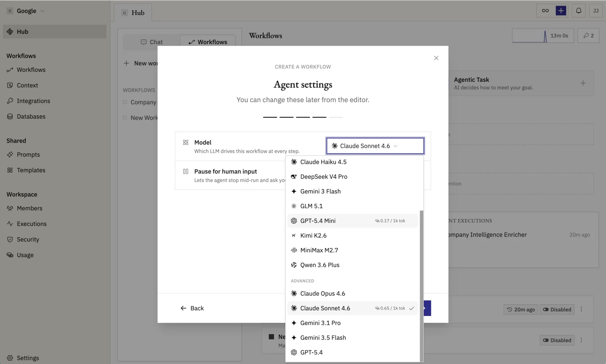Select Kimi K2.6 from the list
This screenshot has width=606, height=364.
353,236
